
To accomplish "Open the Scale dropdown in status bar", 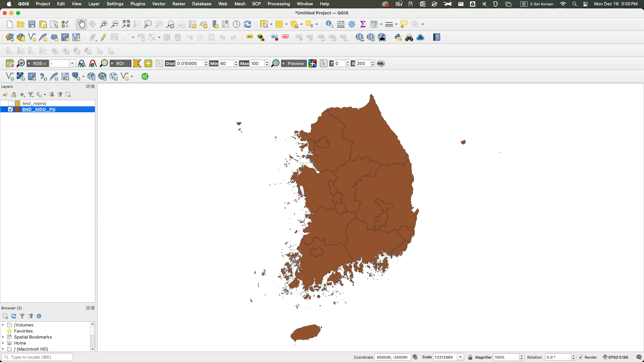I will [x=460, y=357].
